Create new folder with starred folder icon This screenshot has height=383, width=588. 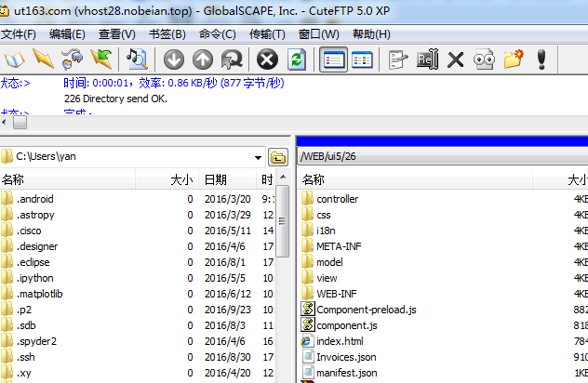pyautogui.click(x=514, y=59)
